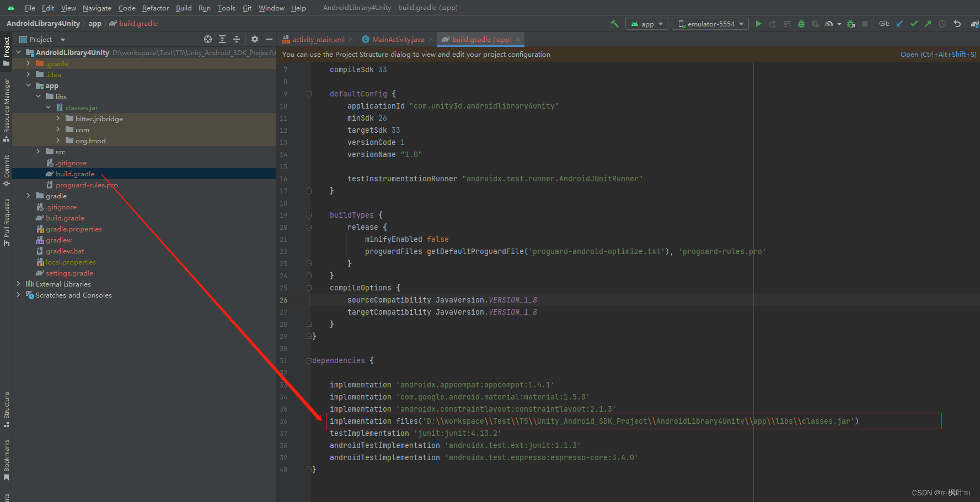Open the Refactor menu
The height and width of the screenshot is (502, 980).
tap(156, 8)
